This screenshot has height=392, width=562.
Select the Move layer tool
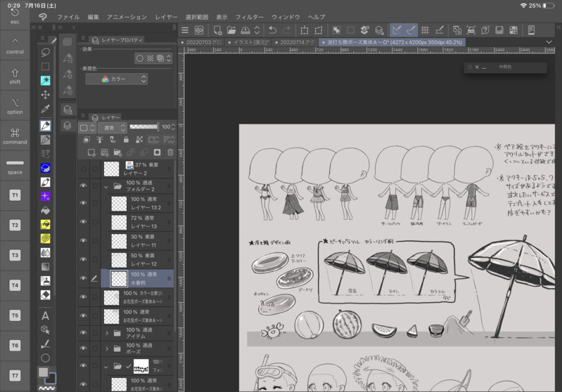click(45, 94)
